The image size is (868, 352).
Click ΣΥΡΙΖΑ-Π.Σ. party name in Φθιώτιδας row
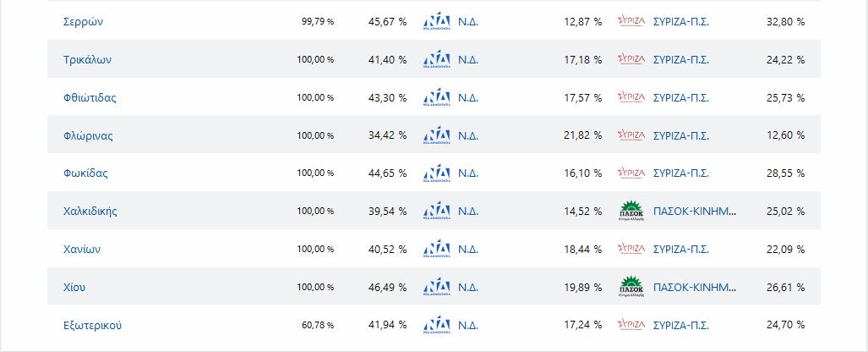[680, 97]
